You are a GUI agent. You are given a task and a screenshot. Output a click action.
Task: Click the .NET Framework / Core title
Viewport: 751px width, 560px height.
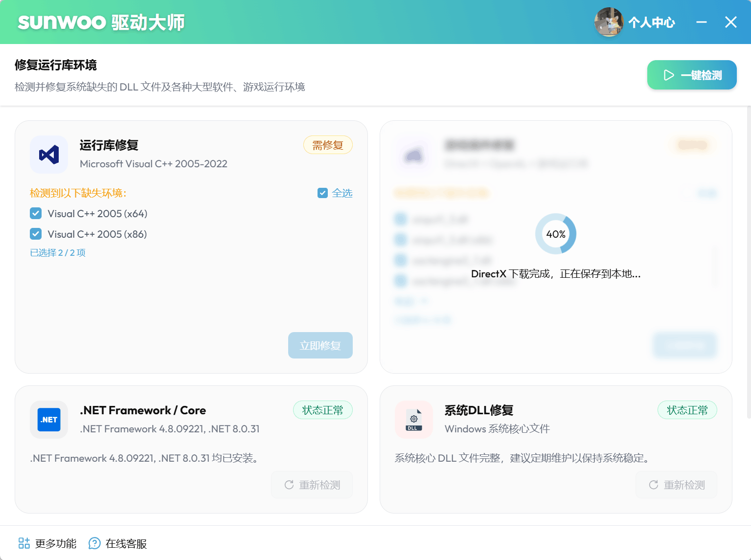point(143,410)
